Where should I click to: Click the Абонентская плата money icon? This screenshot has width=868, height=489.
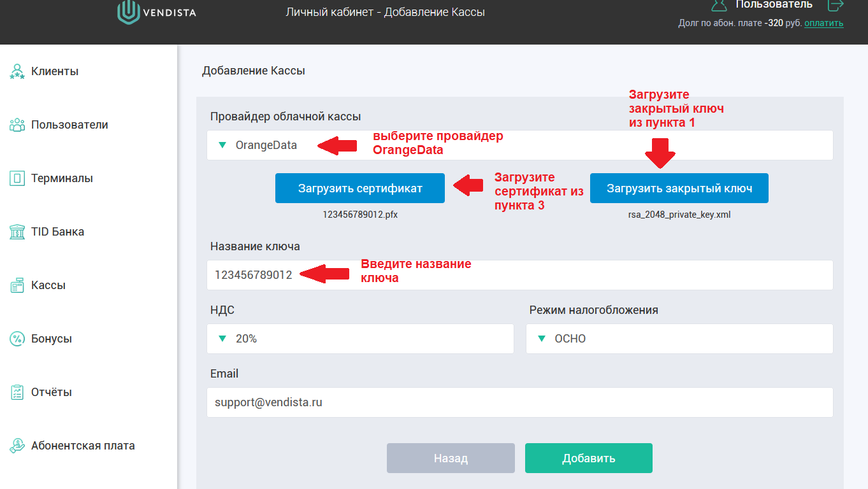17,446
